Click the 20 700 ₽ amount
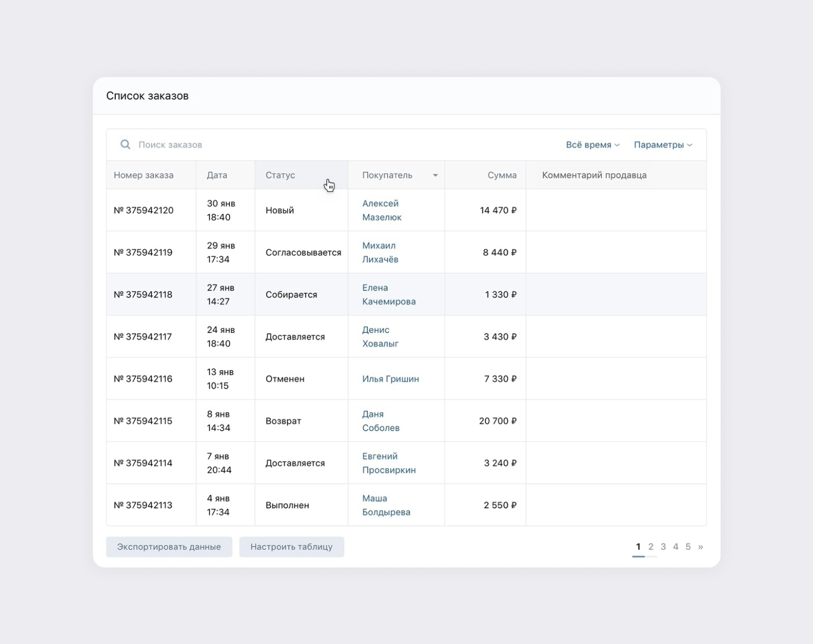Image resolution: width=813 pixels, height=644 pixels. click(x=498, y=421)
